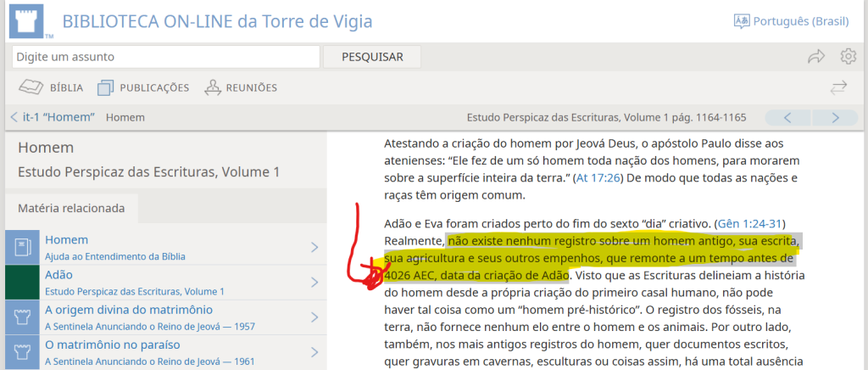Click the 'Homem' heading in left panel
The height and width of the screenshot is (370, 868).
[46, 148]
